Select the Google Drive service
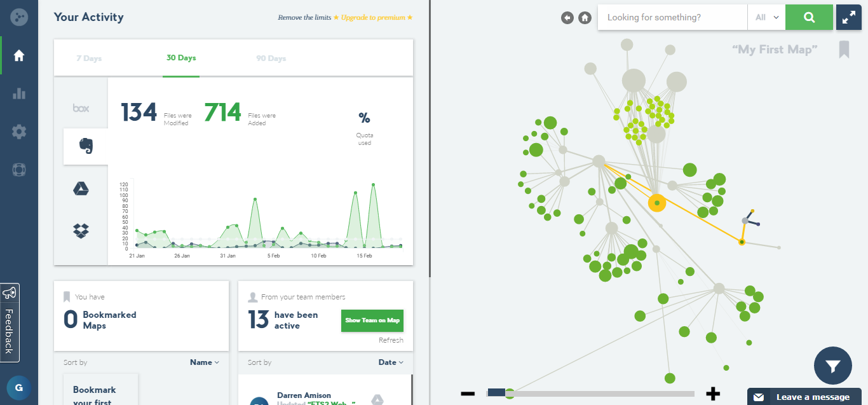Screen dimensions: 868x405 point(81,188)
